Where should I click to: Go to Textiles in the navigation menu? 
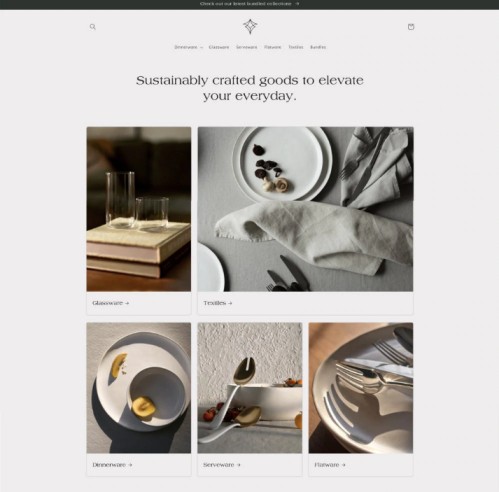click(x=296, y=47)
